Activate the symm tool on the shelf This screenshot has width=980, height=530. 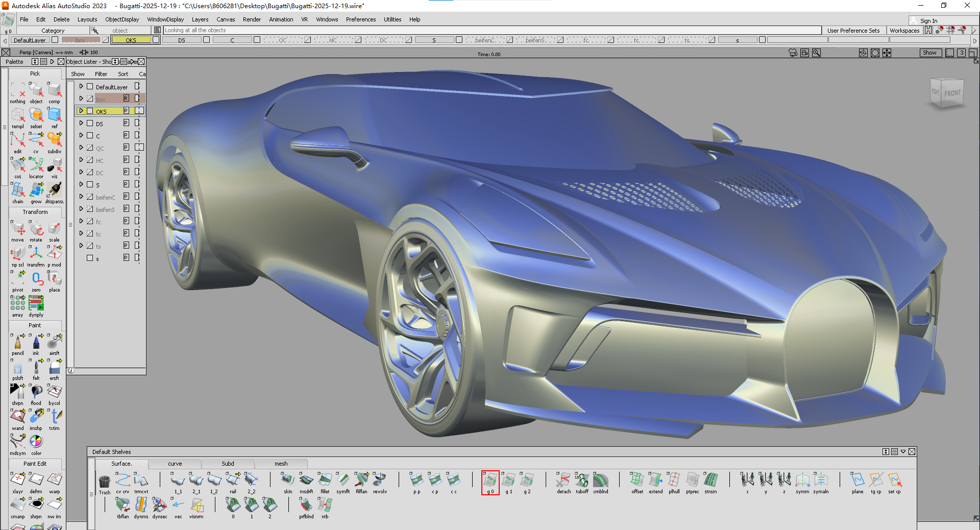point(802,480)
